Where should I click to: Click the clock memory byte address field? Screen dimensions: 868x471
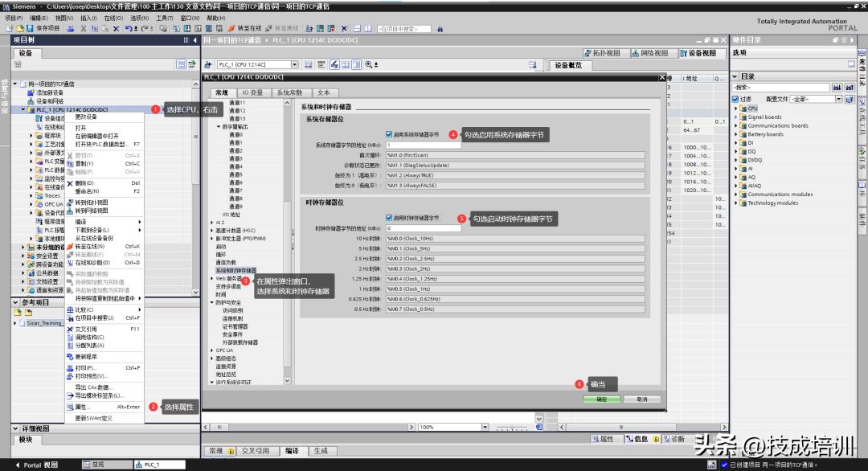click(x=423, y=228)
